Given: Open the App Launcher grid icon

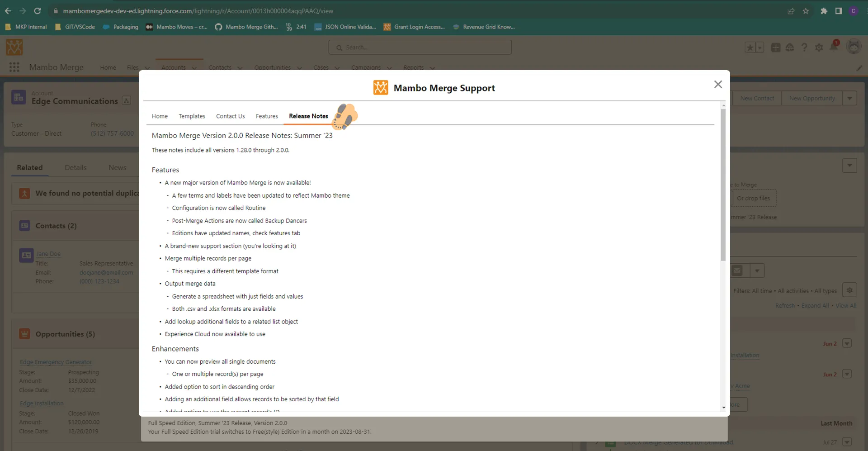Looking at the screenshot, I should pos(14,67).
